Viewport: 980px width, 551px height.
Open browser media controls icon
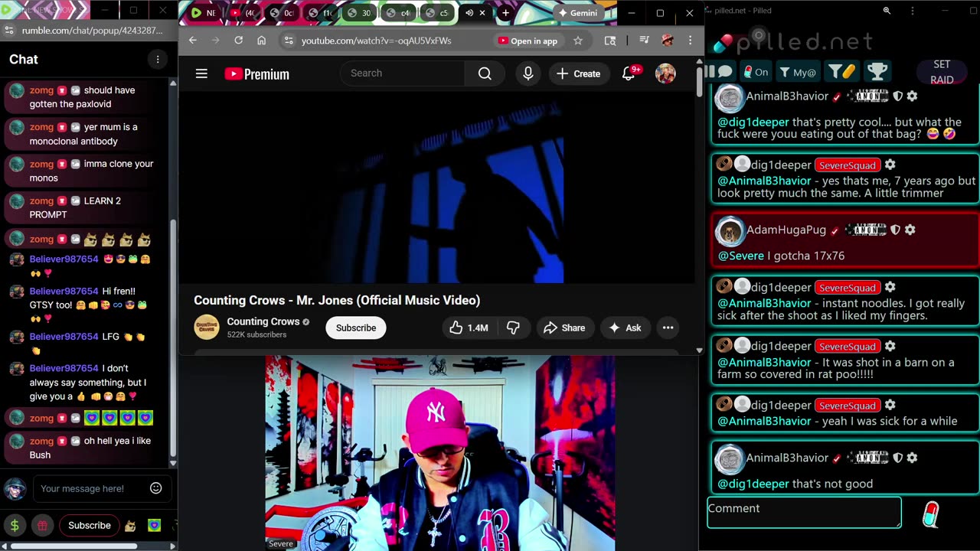coord(644,41)
